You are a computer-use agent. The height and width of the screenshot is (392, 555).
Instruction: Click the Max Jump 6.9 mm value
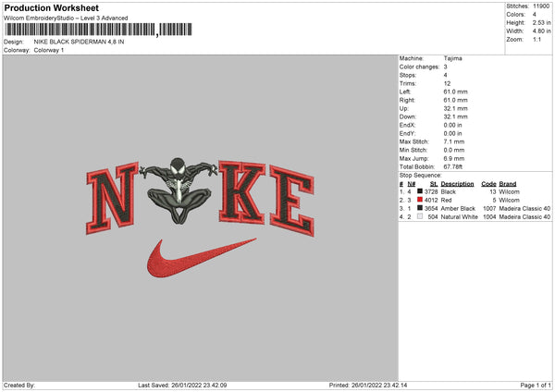point(454,158)
